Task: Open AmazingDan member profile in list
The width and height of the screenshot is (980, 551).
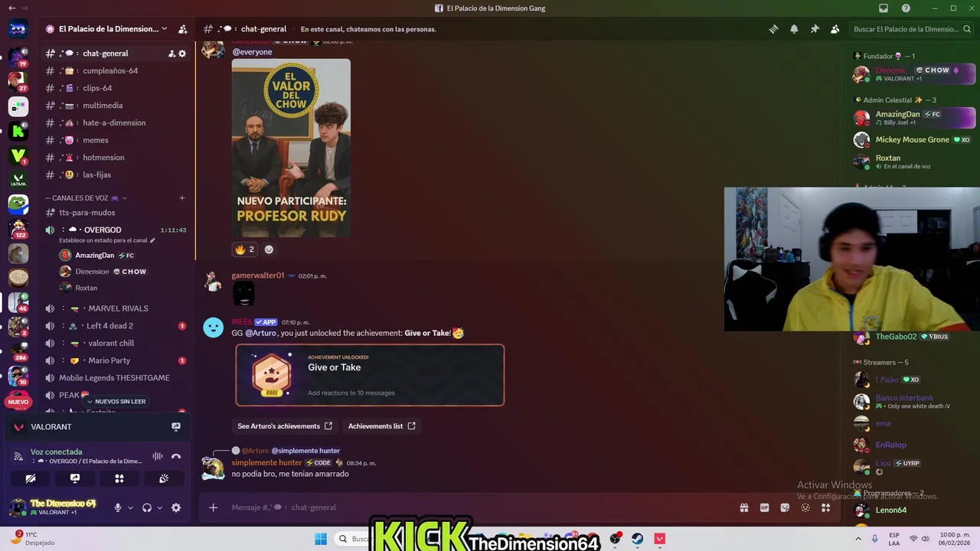Action: 913,118
